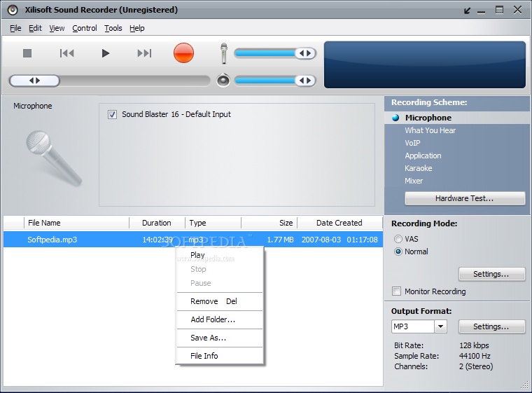Uncheck Sound Blaster 16 - Default Input
Screen dimensions: 532x393
[112, 114]
